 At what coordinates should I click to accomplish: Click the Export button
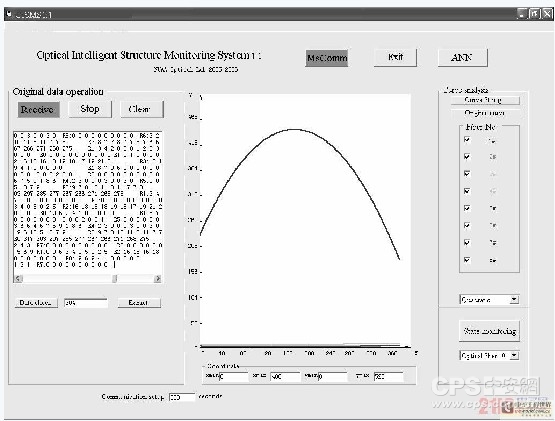(139, 303)
